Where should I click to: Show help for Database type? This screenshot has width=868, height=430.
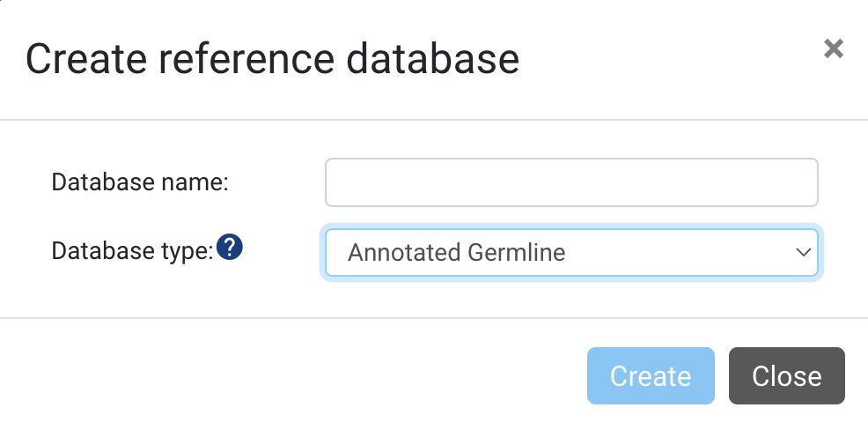click(229, 247)
